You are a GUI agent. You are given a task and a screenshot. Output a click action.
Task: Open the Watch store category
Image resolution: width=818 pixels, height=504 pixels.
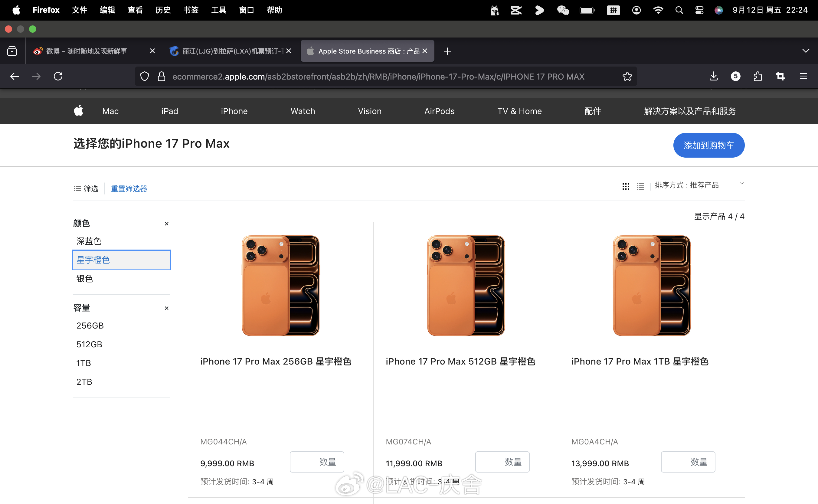pyautogui.click(x=303, y=111)
